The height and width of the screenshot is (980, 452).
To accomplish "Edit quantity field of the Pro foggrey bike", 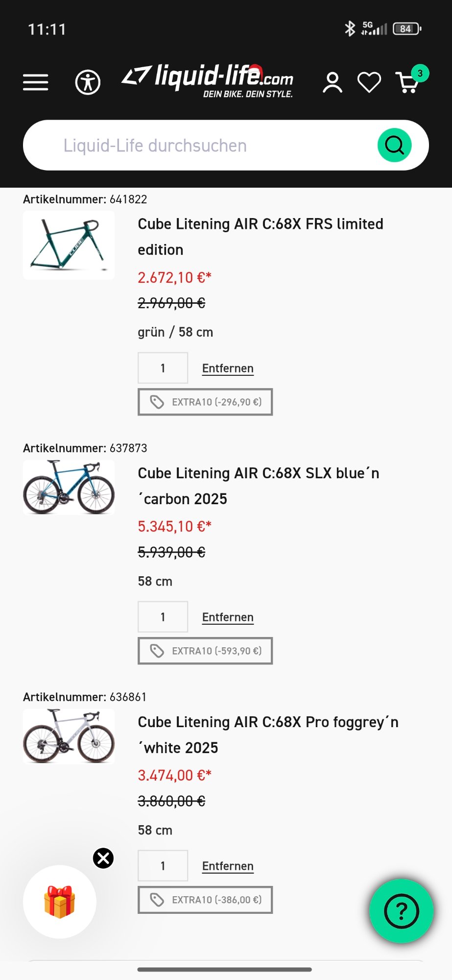I will click(163, 866).
